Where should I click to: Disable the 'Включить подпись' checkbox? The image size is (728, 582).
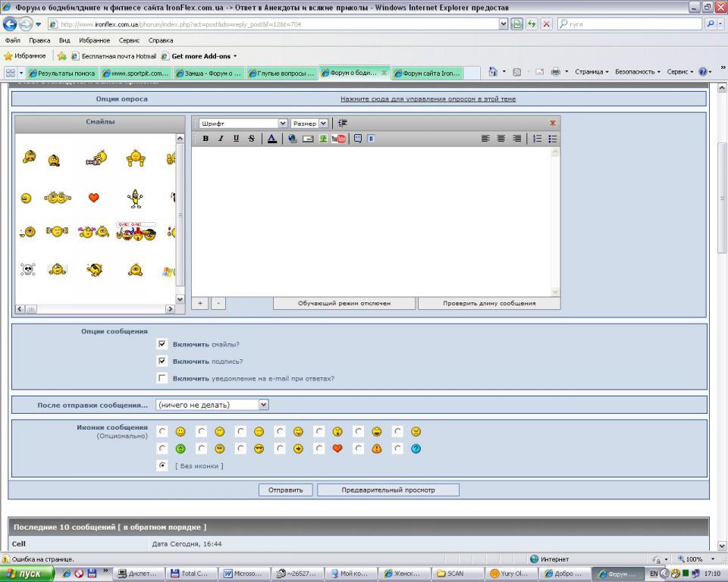(162, 361)
